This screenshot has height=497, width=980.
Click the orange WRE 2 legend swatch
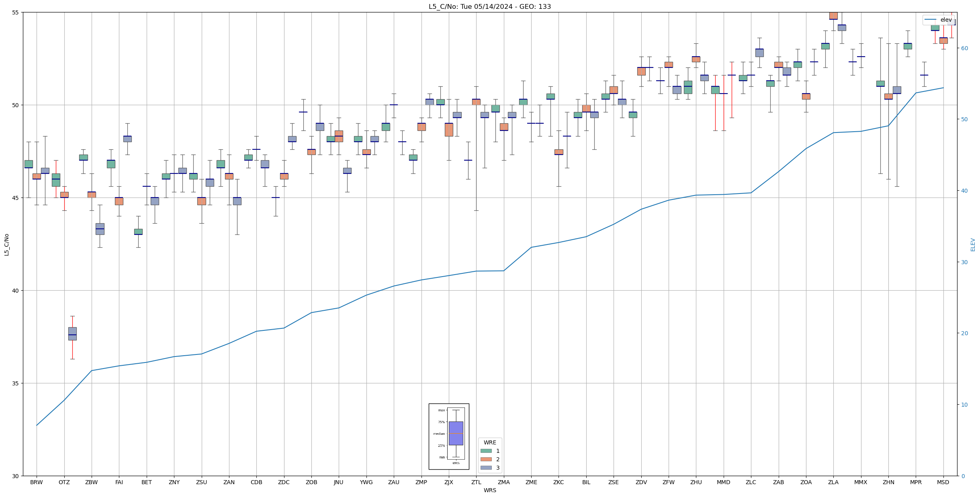coord(486,459)
